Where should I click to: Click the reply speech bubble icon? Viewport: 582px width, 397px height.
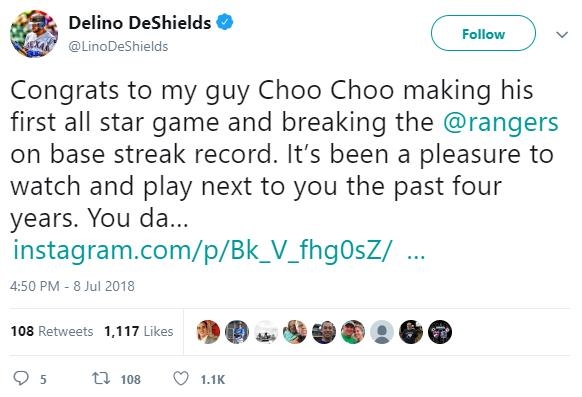coord(21,378)
